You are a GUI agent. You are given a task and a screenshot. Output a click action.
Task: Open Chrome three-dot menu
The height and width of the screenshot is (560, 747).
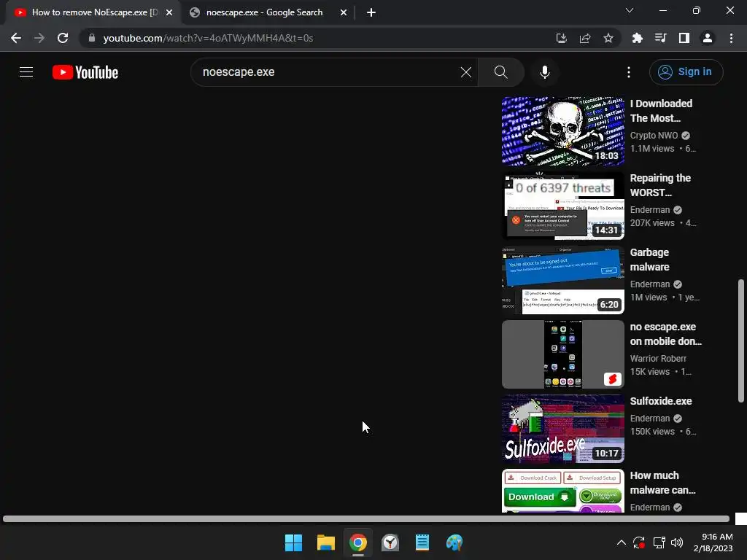click(x=731, y=38)
